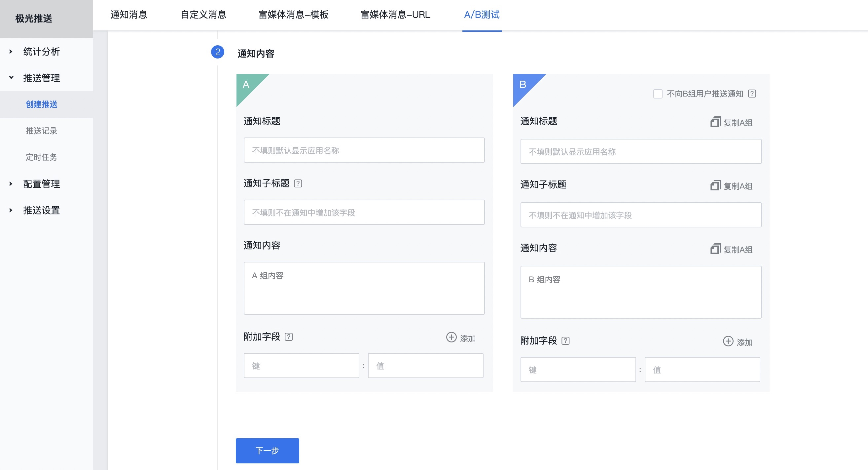Switch to 富媒体消息–URL tab
This screenshot has height=470, width=868.
tap(395, 15)
